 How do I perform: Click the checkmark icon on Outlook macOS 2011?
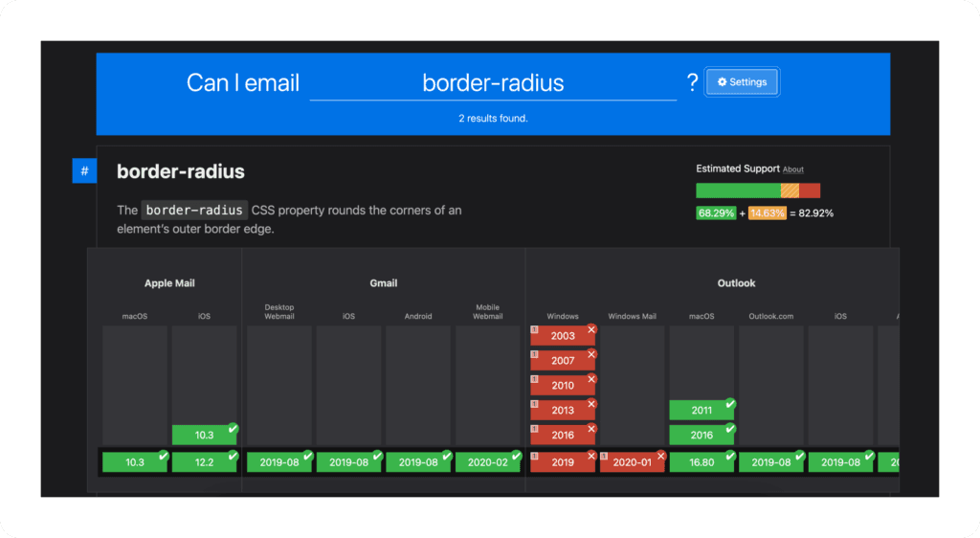729,404
